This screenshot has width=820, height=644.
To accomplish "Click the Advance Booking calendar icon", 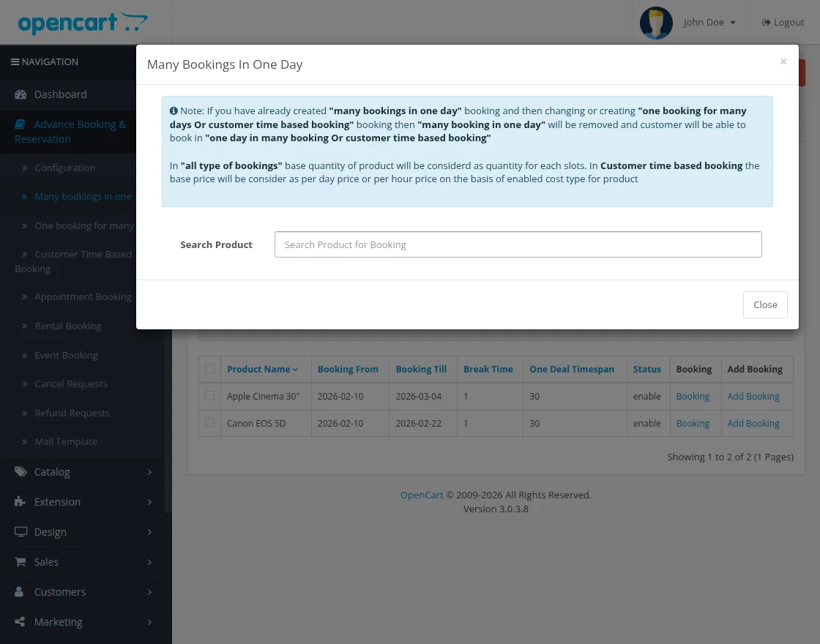I will click(x=20, y=124).
